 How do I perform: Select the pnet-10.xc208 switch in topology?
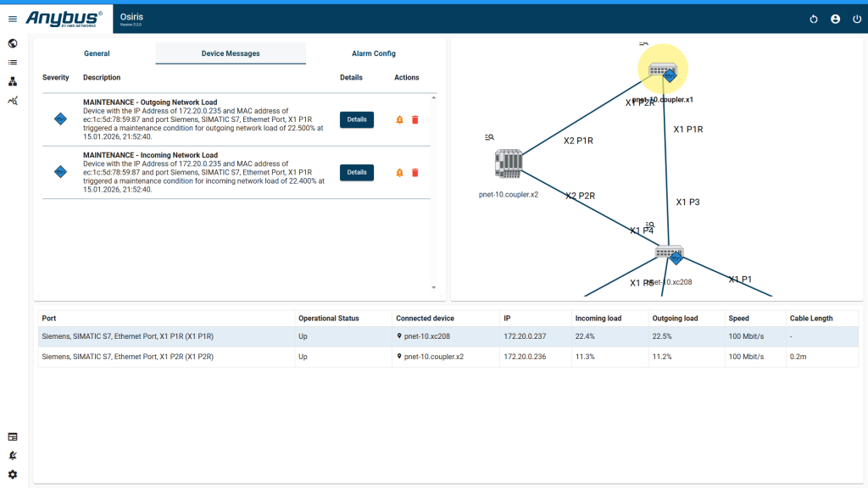click(670, 254)
